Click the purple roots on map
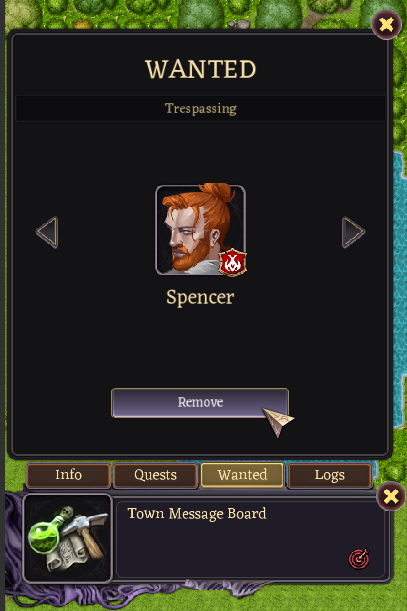 [117, 596]
